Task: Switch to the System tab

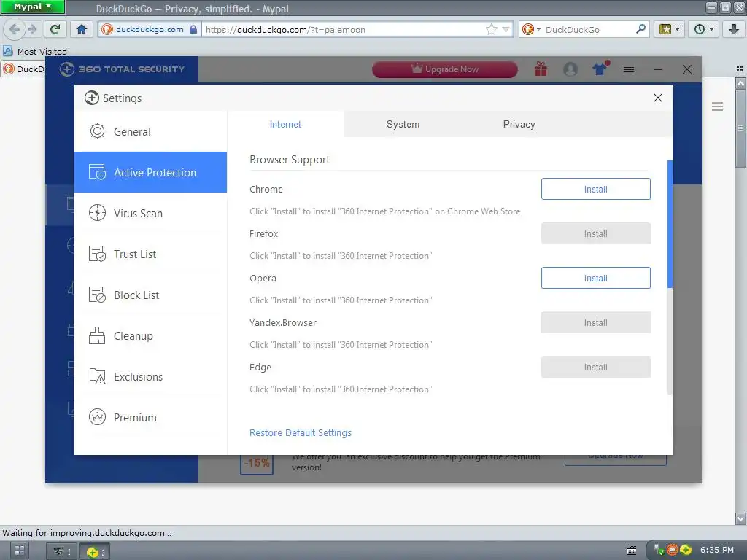Action: 403,124
